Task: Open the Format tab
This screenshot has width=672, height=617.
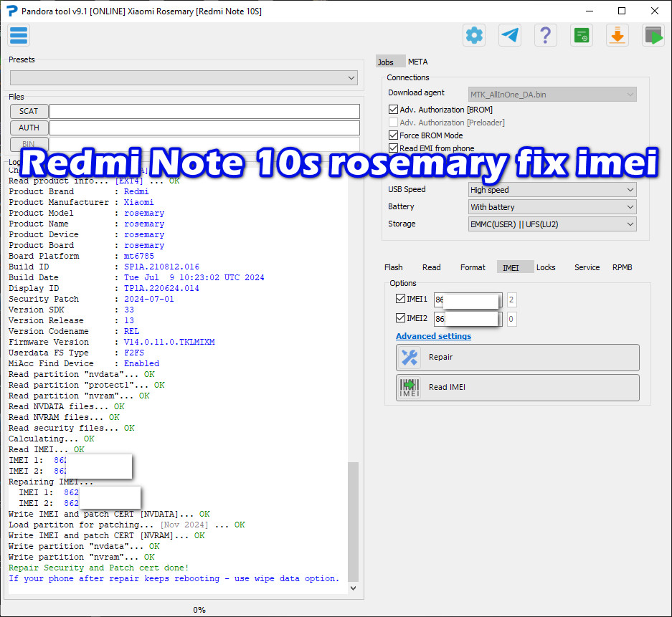Action: pos(473,267)
